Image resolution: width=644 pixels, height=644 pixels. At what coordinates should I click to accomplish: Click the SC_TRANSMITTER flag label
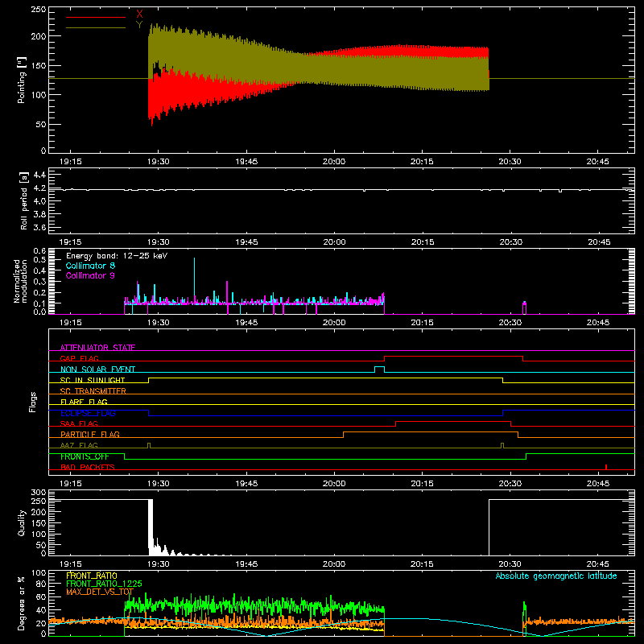pyautogui.click(x=93, y=391)
